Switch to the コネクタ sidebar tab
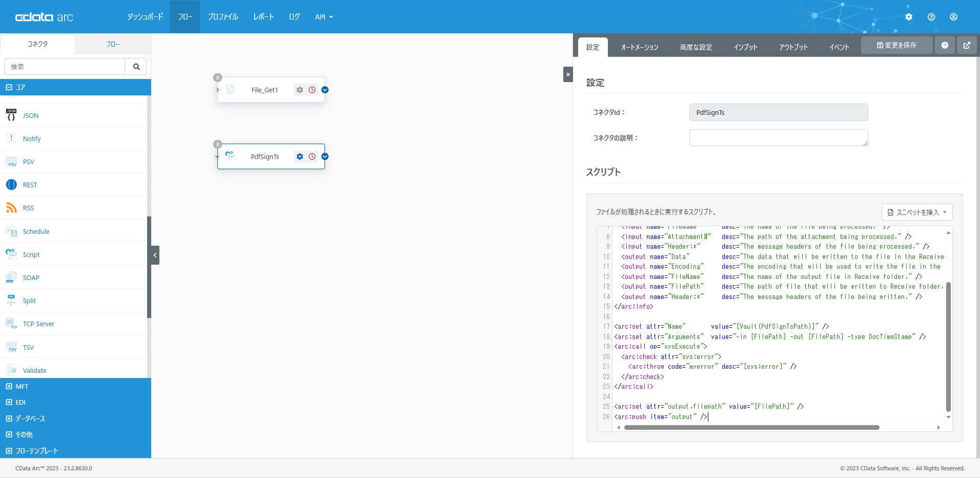This screenshot has width=980, height=478. tap(37, 44)
